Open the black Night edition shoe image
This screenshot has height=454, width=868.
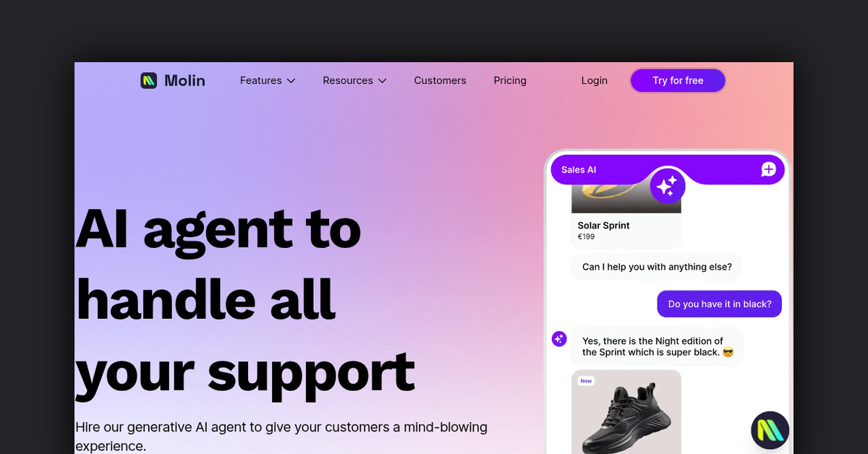click(x=626, y=412)
